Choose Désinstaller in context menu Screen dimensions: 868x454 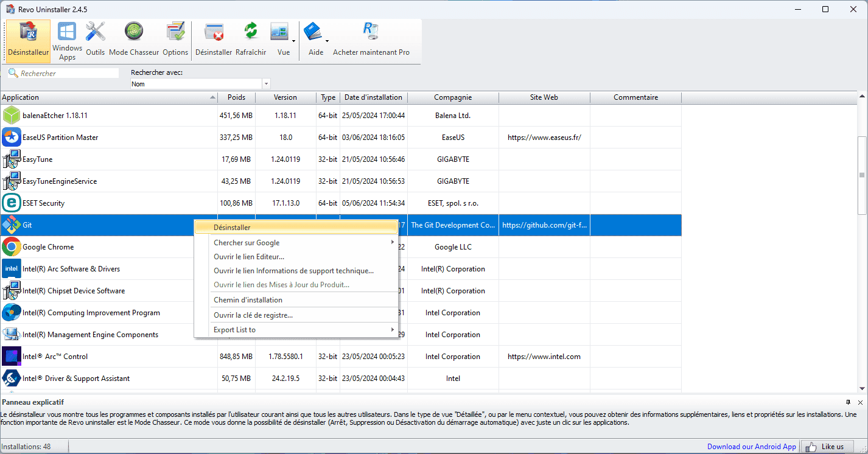click(x=296, y=227)
